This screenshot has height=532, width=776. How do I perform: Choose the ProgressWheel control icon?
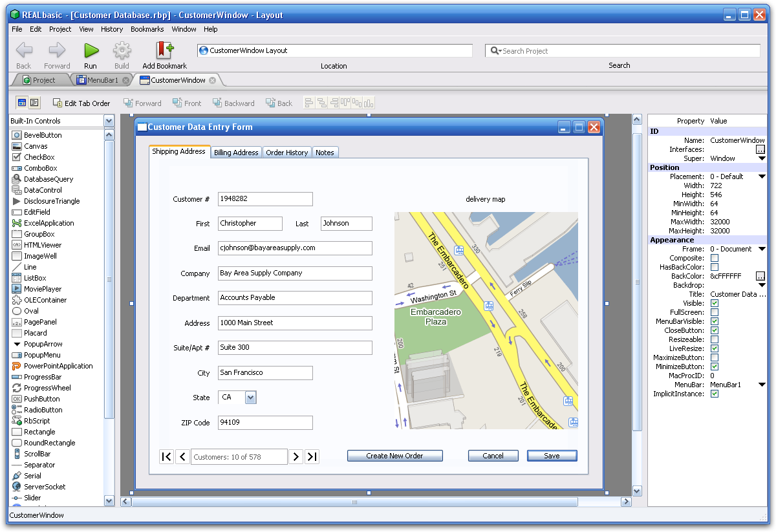coord(17,388)
